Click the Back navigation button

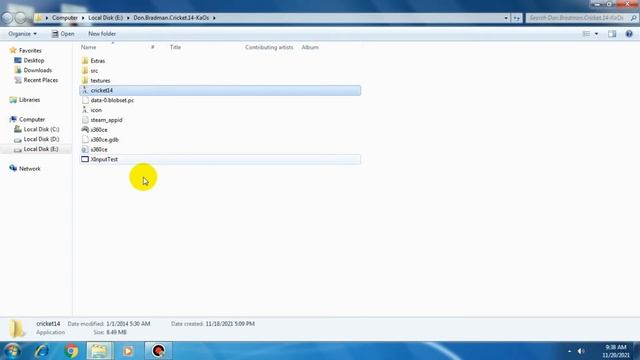pyautogui.click(x=7, y=18)
